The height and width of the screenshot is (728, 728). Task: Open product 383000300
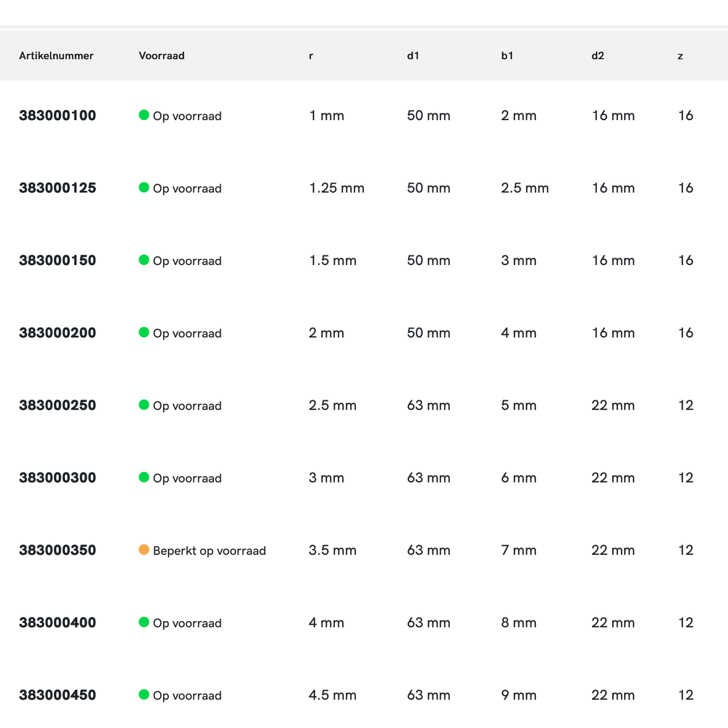point(58,478)
